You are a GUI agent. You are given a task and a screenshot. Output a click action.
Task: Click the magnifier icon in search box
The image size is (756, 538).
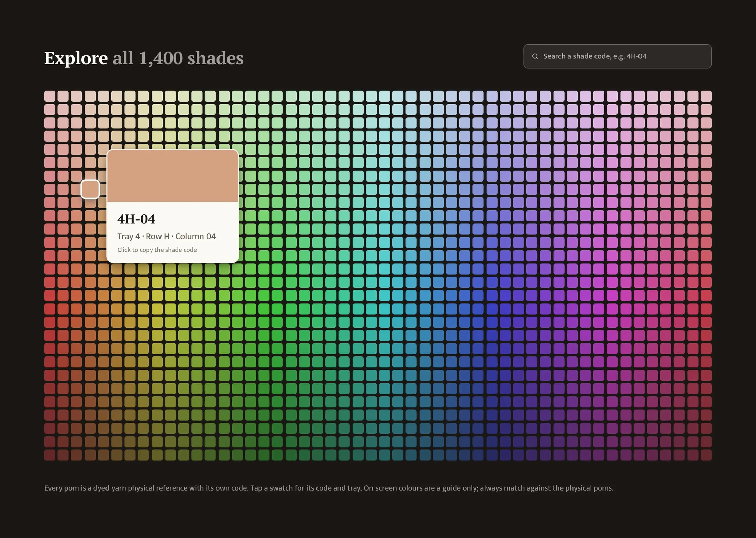point(535,56)
